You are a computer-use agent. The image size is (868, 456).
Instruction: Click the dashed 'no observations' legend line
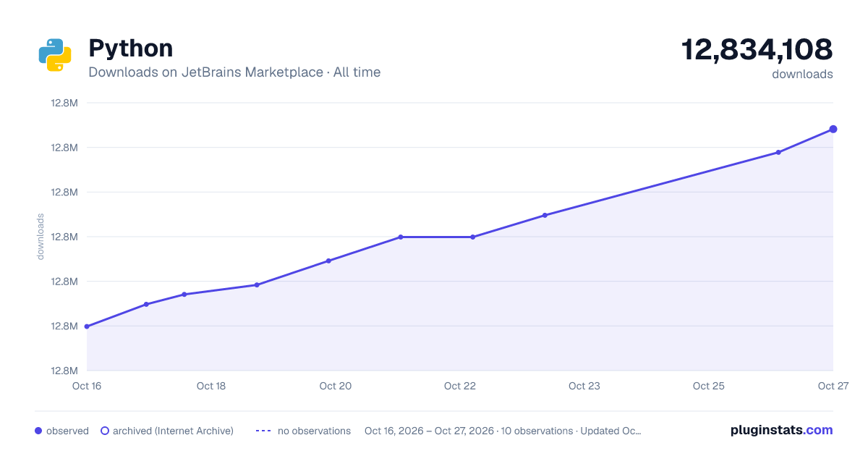[x=263, y=431]
